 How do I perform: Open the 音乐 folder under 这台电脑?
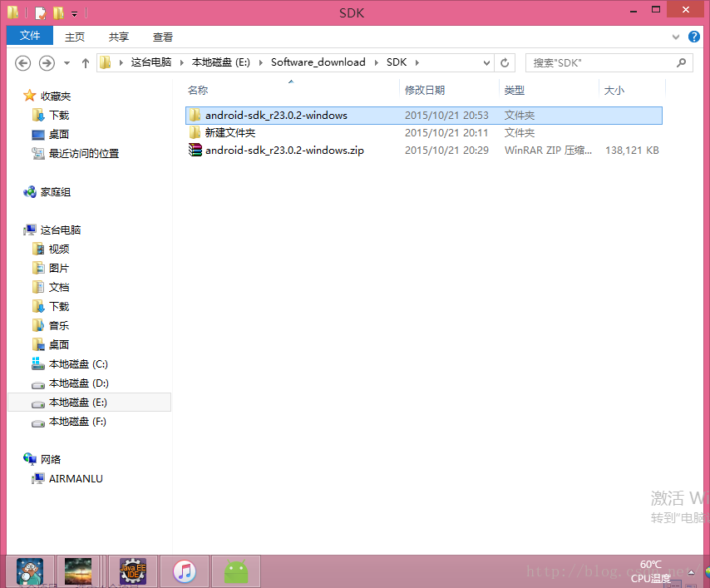[x=57, y=324]
